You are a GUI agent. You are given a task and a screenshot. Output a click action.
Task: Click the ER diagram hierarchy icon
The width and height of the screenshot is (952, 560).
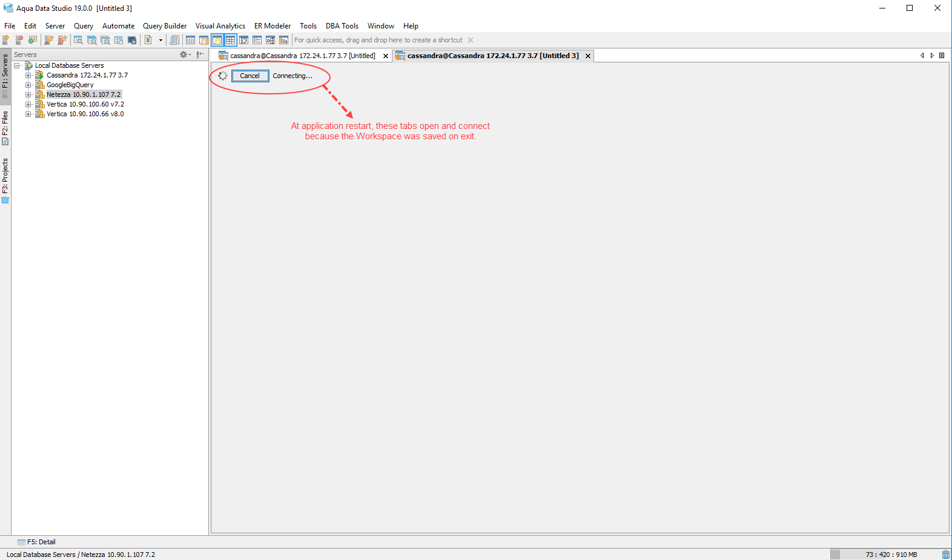[271, 40]
